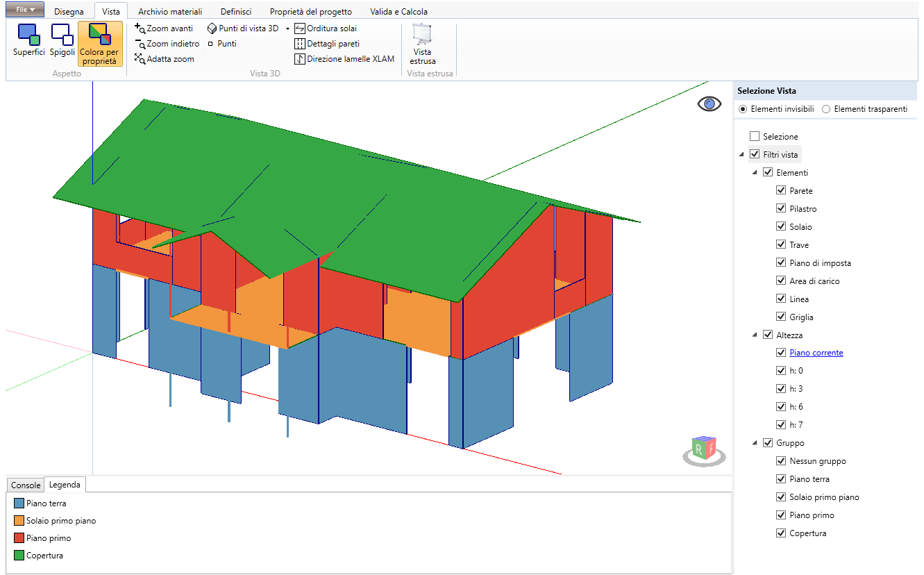Image resolution: width=924 pixels, height=575 pixels.
Task: Check the Selezione checkbox
Action: [x=755, y=137]
